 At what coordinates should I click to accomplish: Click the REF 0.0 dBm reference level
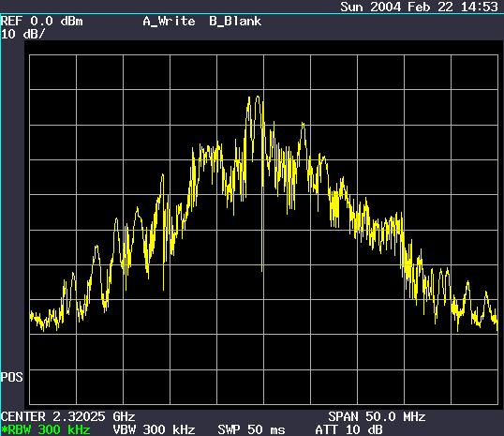[x=42, y=22]
